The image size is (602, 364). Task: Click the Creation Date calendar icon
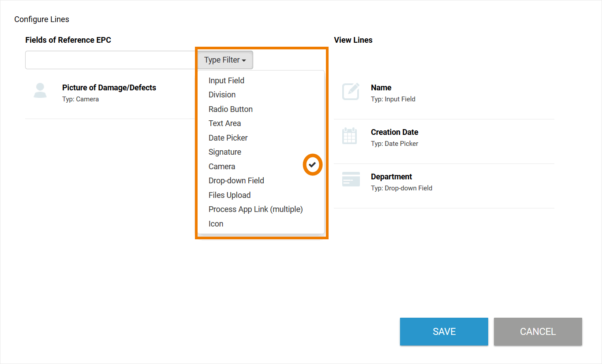349,136
